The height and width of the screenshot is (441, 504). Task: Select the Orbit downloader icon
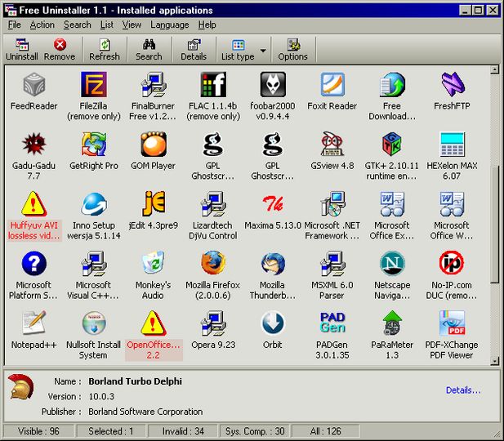coord(273,323)
